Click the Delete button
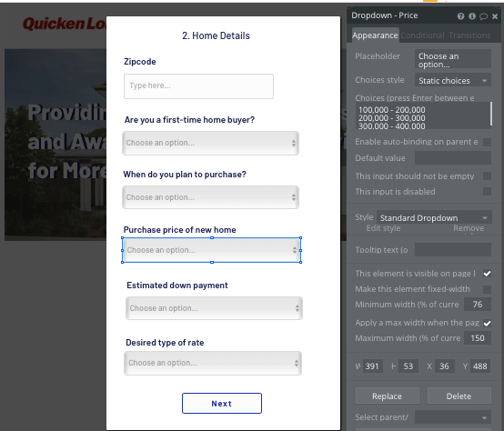The image size is (504, 431). pyautogui.click(x=459, y=396)
